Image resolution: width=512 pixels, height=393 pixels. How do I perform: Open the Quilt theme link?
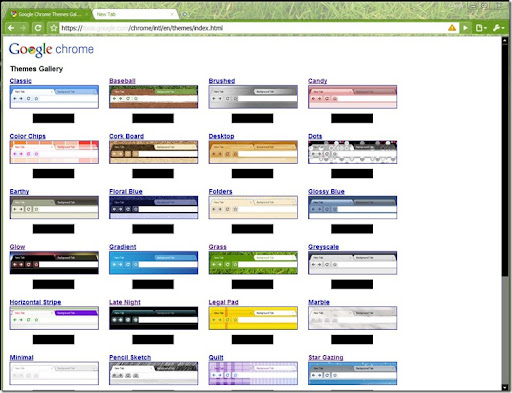point(216,357)
